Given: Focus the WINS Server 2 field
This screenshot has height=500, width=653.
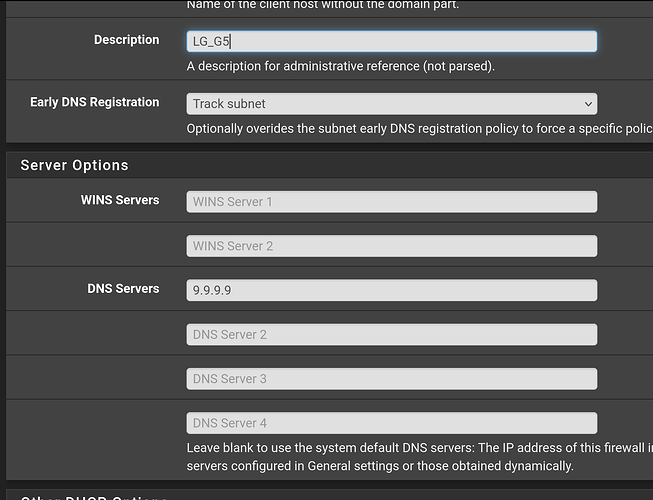Looking at the screenshot, I should pos(391,246).
